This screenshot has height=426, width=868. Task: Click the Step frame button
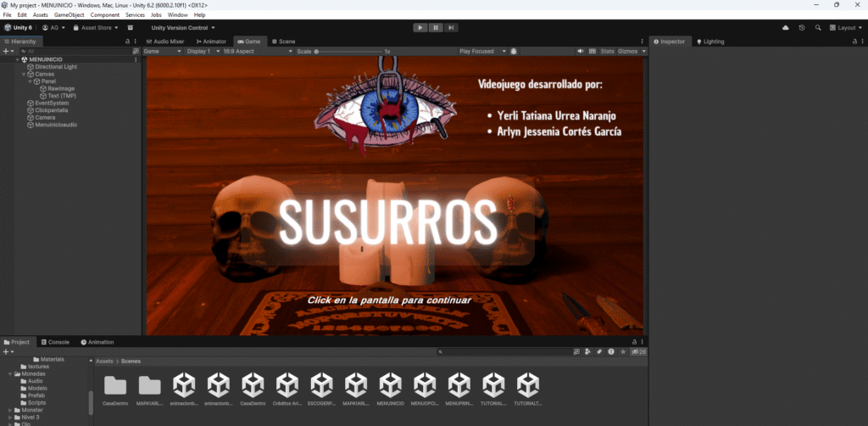tap(451, 28)
